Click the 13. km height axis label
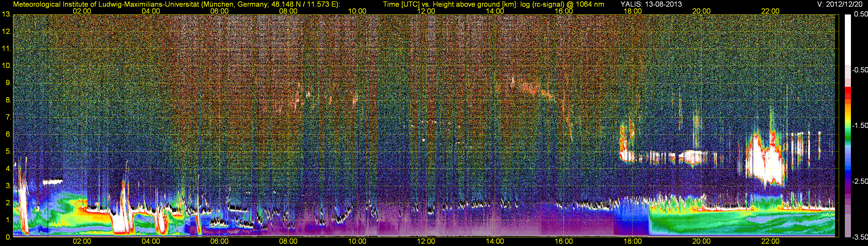Screen dimensions: 868x246 pyautogui.click(x=6, y=14)
